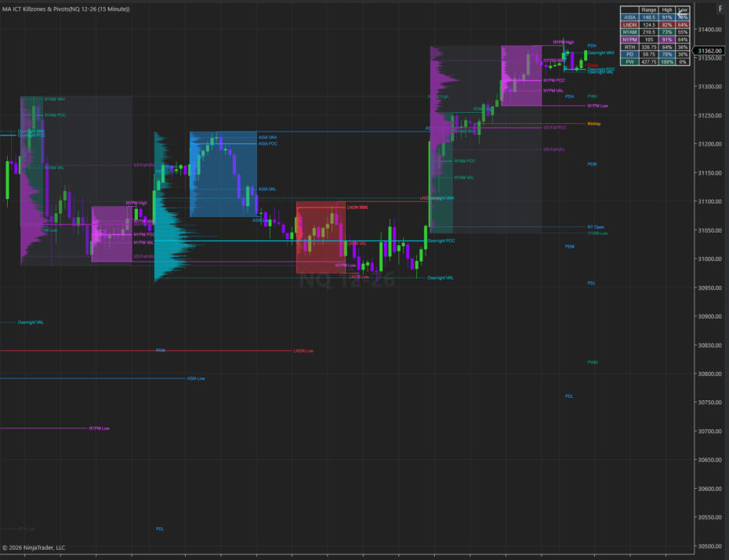This screenshot has height=560, width=729.
Task: Select the blue ASIA session box
Action: [223, 174]
